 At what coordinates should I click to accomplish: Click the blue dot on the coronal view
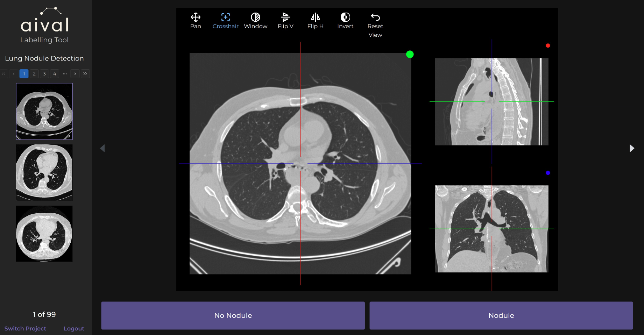pos(548,173)
